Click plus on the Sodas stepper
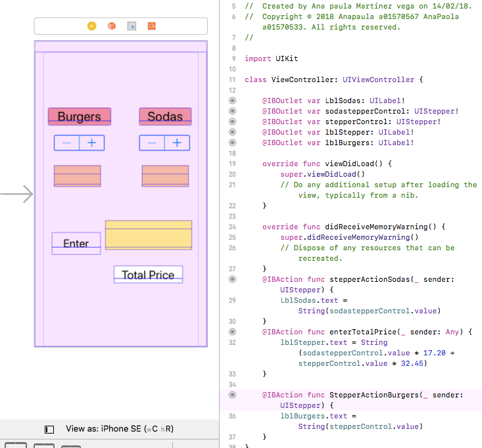 click(177, 143)
